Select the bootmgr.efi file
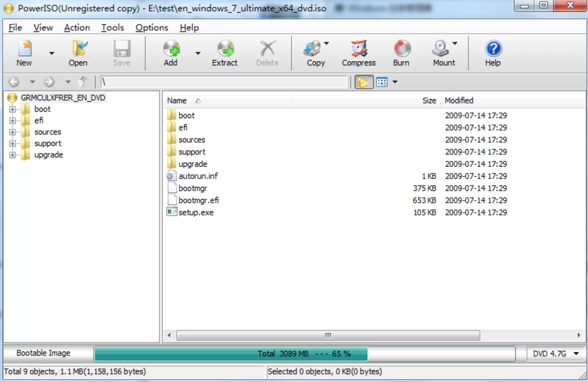 point(198,200)
